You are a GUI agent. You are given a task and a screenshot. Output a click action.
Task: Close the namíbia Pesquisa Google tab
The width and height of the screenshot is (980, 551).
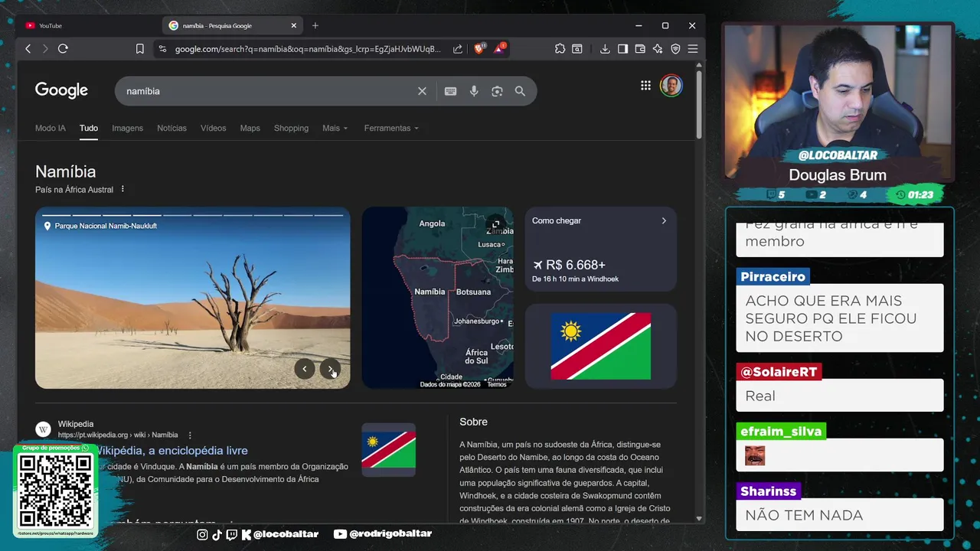tap(293, 25)
